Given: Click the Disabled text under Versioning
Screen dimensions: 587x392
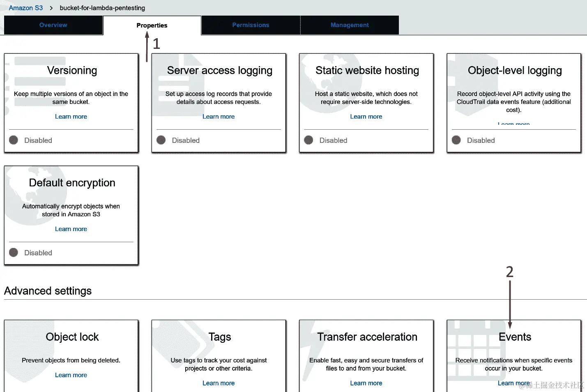Looking at the screenshot, I should (38, 140).
